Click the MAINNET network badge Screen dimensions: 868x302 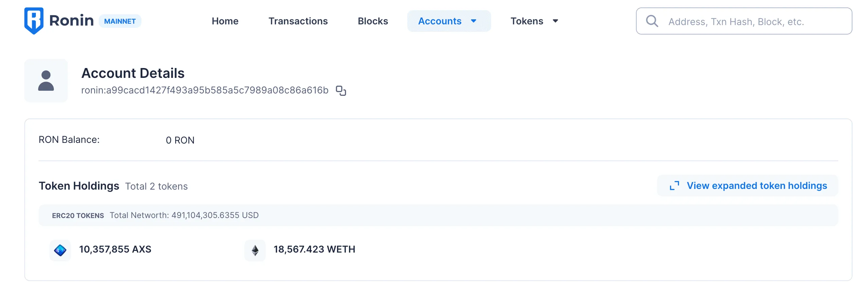pos(120,21)
